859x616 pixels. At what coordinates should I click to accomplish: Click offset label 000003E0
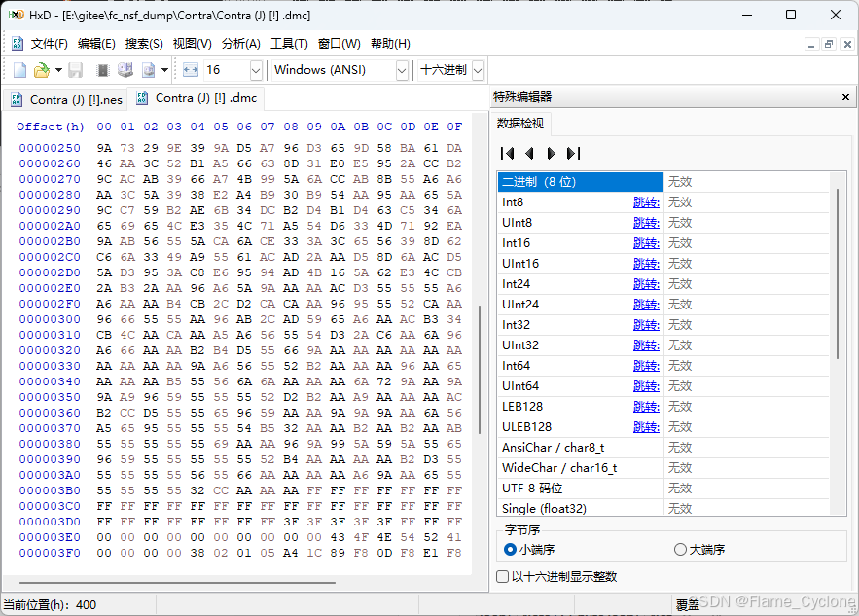point(50,537)
